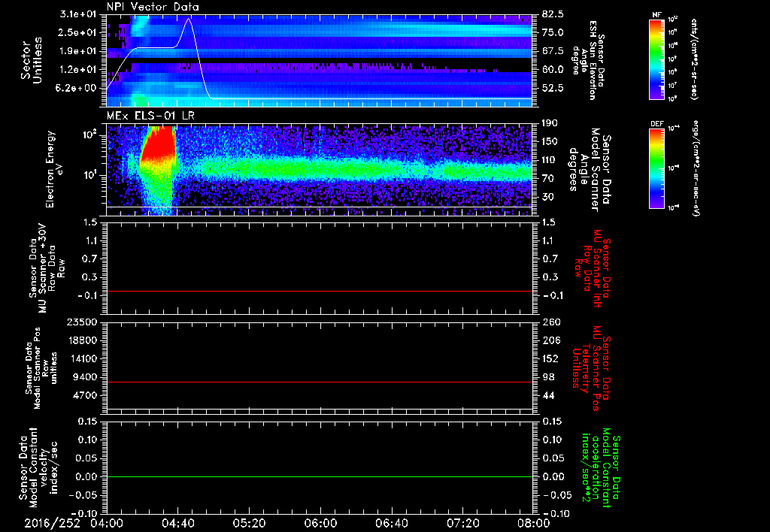Click the "Electron Energy eV" axis title
The image size is (770, 532).
pos(55,169)
